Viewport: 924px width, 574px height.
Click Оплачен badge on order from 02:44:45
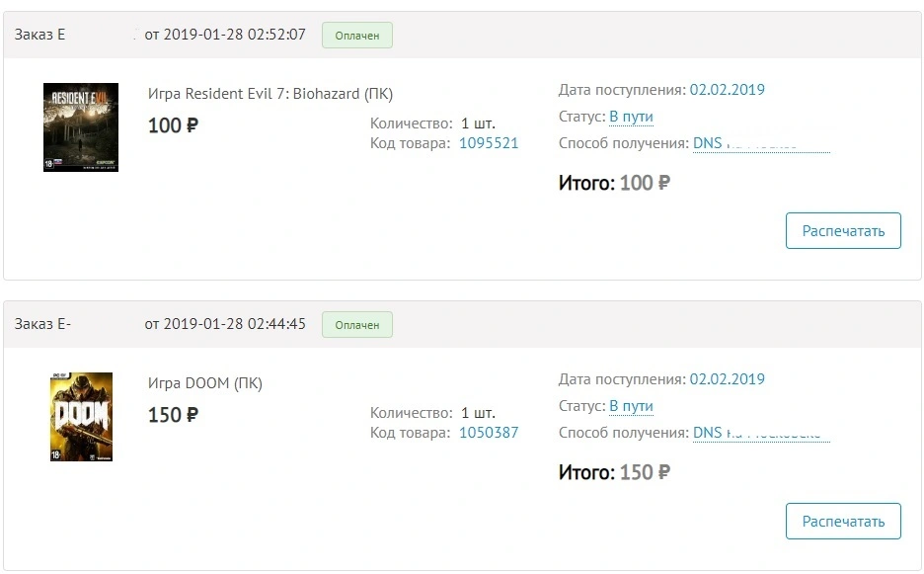[x=357, y=324]
